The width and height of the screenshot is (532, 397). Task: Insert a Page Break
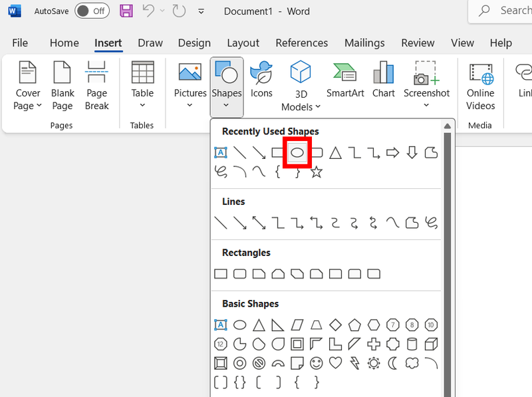tap(96, 86)
